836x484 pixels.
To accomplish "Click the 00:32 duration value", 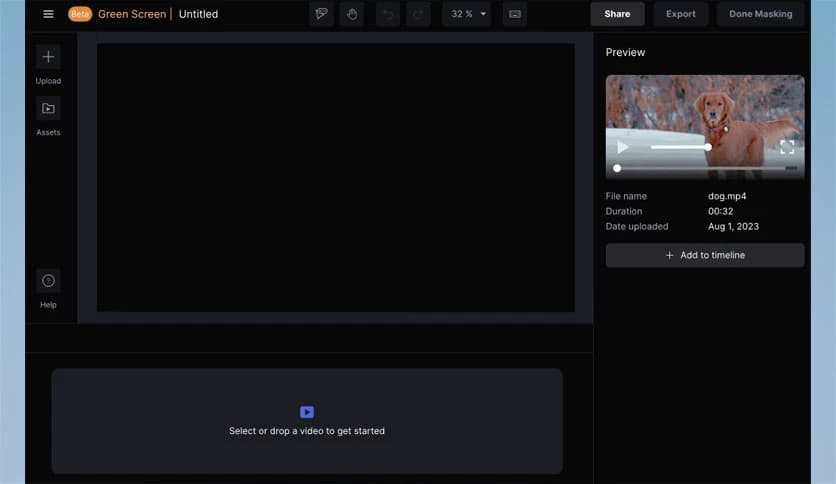I will [x=720, y=211].
